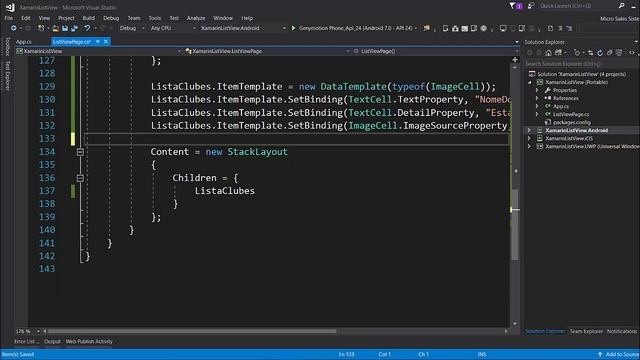640x360 pixels.
Task: Collapse the Children block at line 136
Action: tap(80, 178)
